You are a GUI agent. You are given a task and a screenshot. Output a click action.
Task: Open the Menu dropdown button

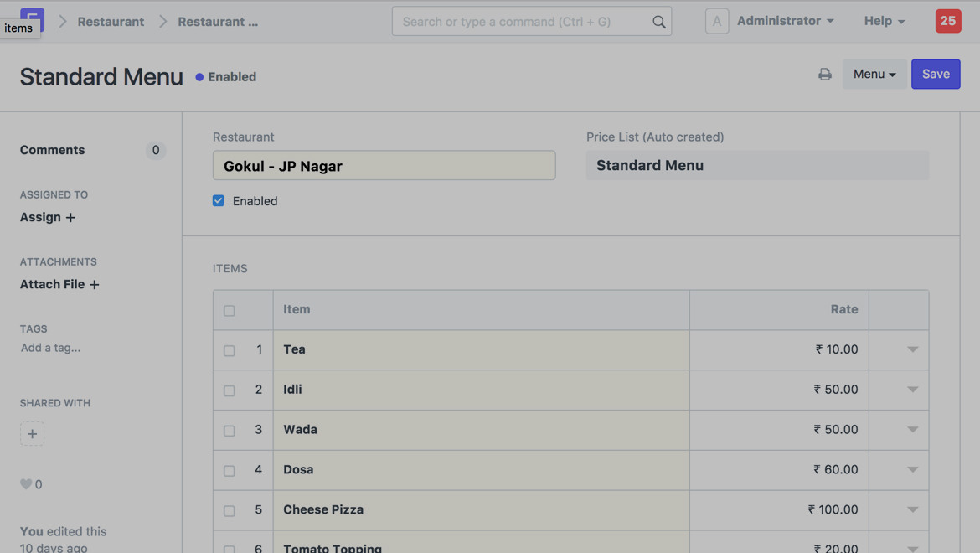874,75
